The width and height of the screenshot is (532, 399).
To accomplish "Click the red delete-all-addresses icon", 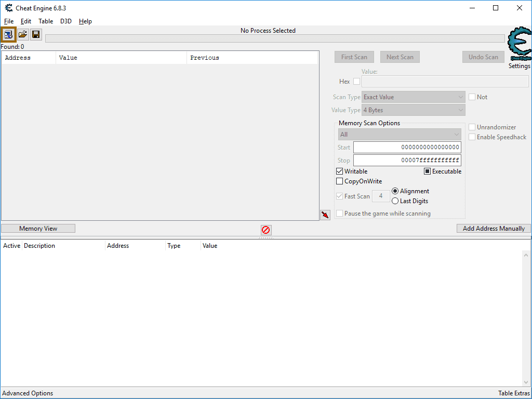I will [266, 230].
